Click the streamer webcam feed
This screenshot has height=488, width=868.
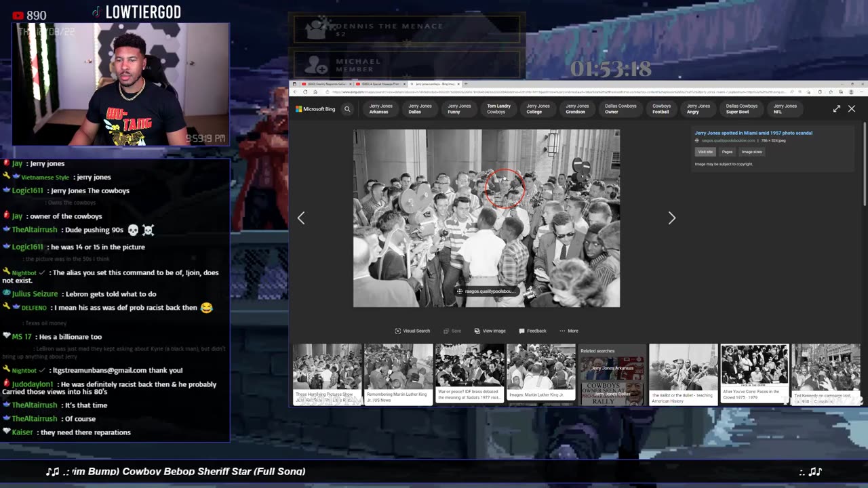[x=121, y=85]
